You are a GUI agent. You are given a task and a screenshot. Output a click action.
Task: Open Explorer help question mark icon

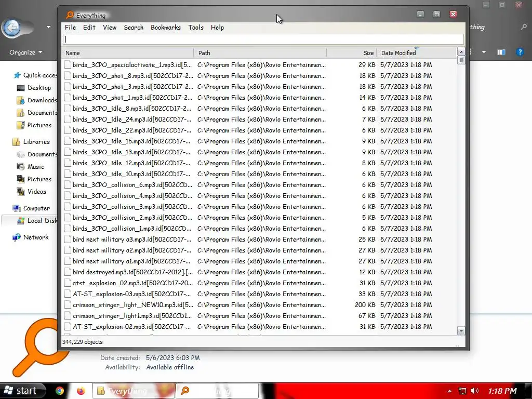click(x=520, y=52)
